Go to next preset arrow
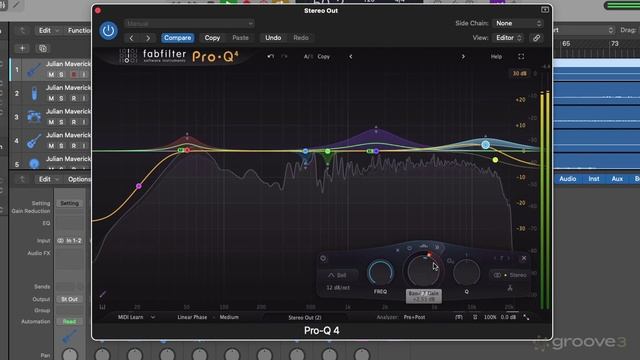 [x=148, y=38]
